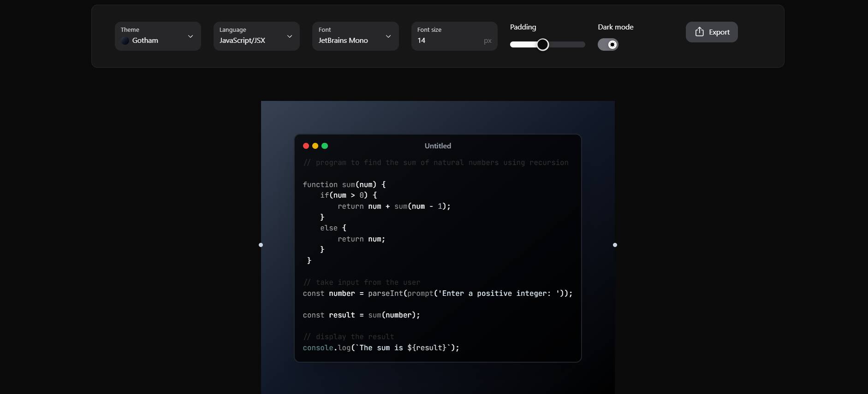Click the share icon on Export button

[x=700, y=31]
